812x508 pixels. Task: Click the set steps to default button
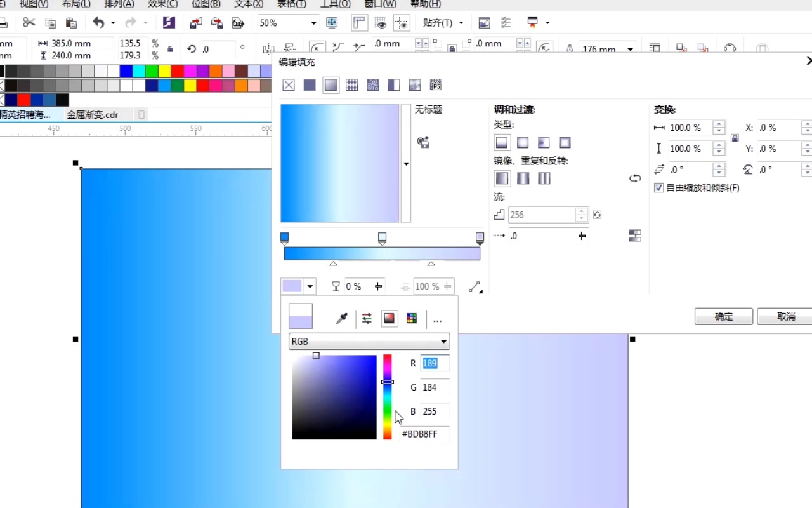[597, 215]
